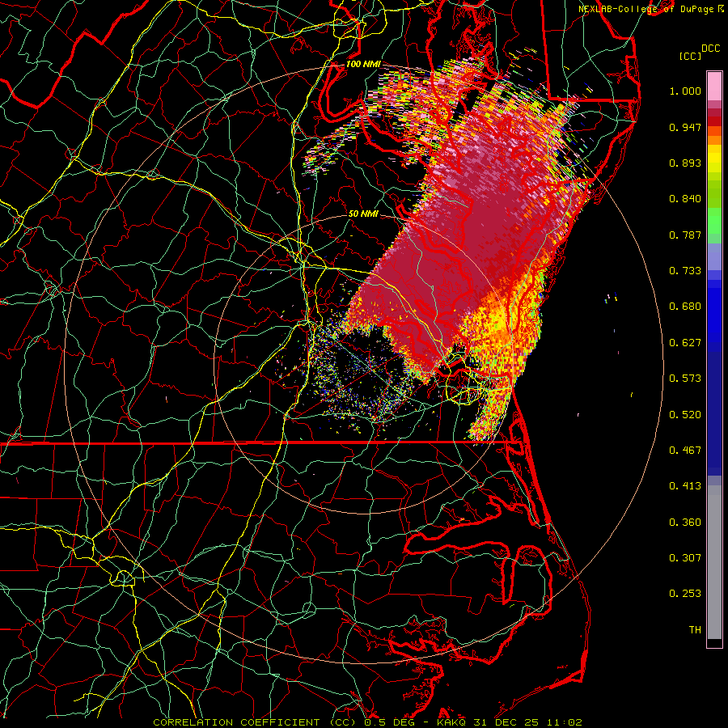The height and width of the screenshot is (728, 728).
Task: Click the 0.360 legend value
Action: tap(685, 523)
